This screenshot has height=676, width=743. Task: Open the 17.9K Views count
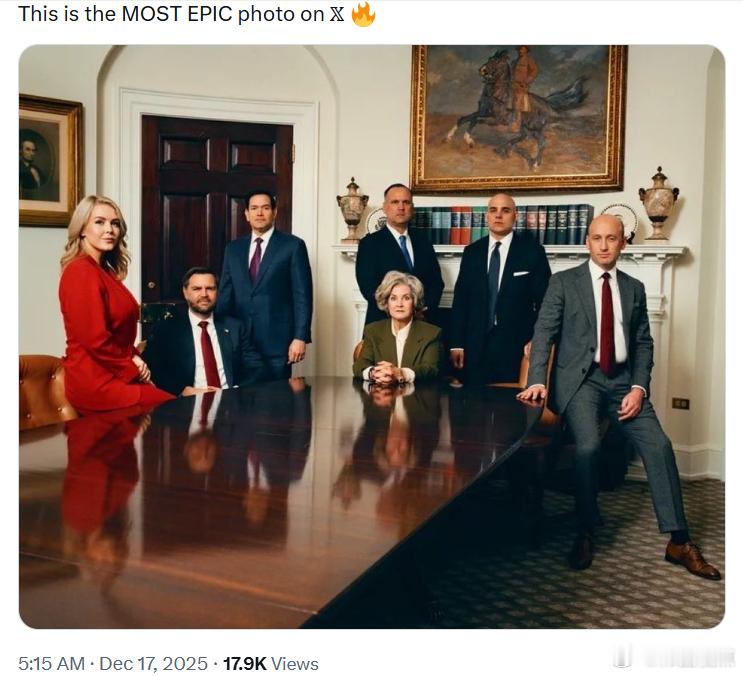[x=271, y=663]
